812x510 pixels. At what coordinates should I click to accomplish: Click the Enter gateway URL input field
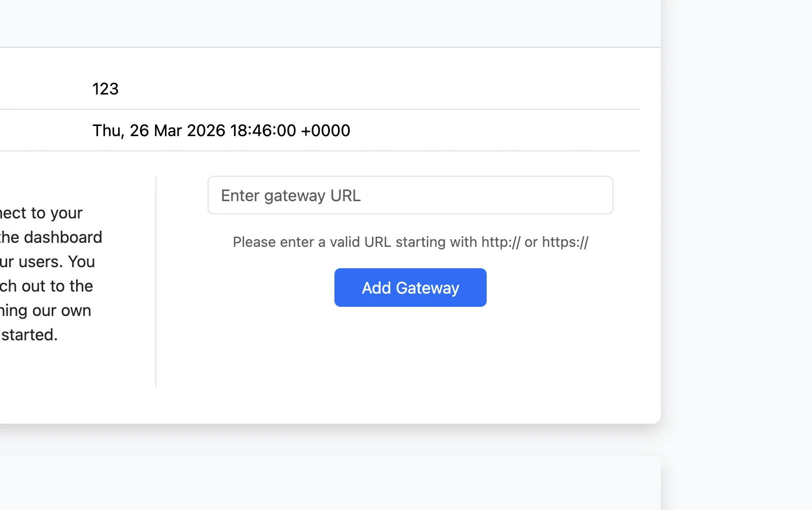click(410, 195)
